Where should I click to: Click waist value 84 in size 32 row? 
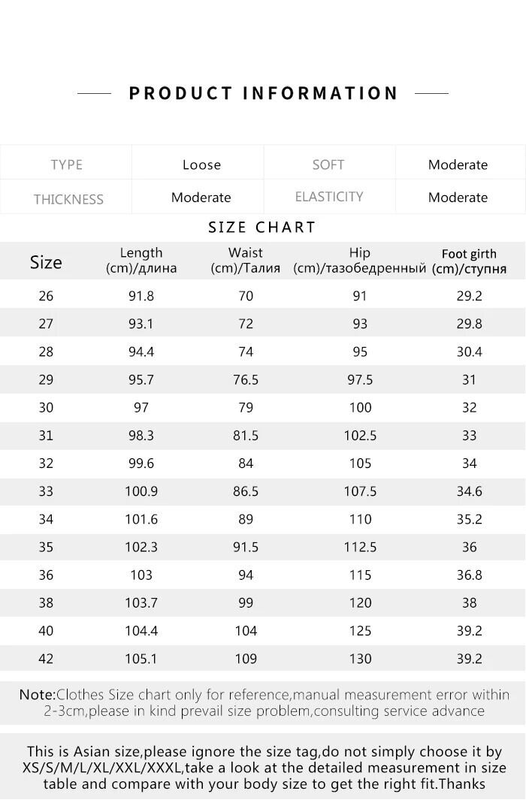(x=246, y=463)
